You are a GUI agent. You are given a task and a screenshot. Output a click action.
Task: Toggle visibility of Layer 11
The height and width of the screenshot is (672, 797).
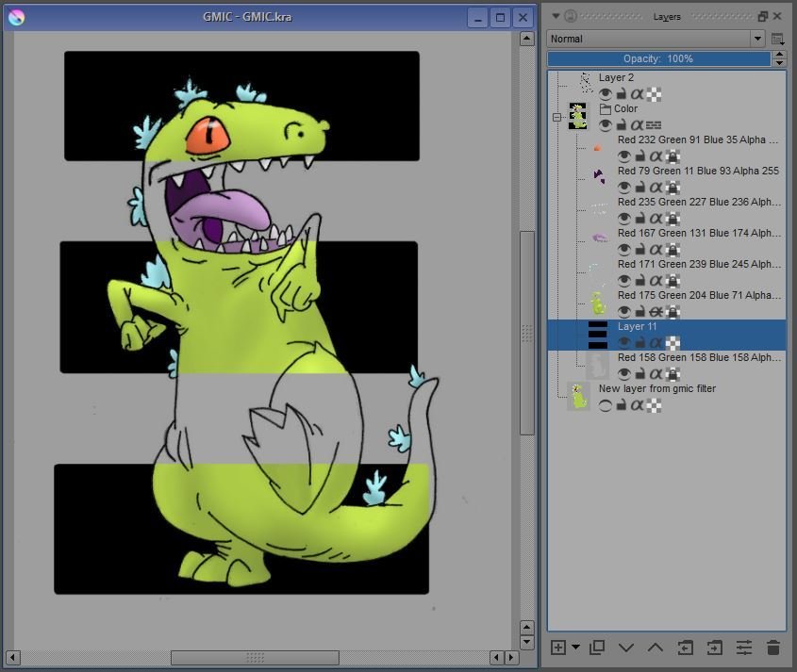[624, 343]
